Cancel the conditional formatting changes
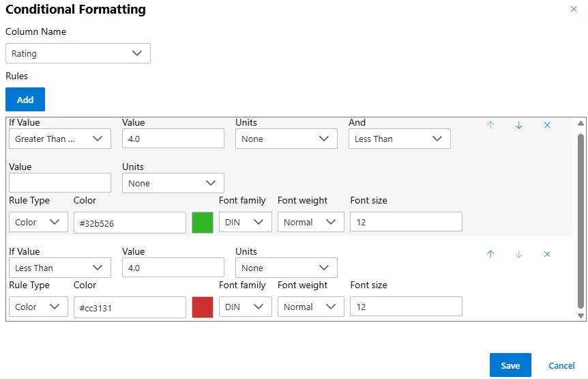This screenshot has height=379, width=588. [561, 365]
